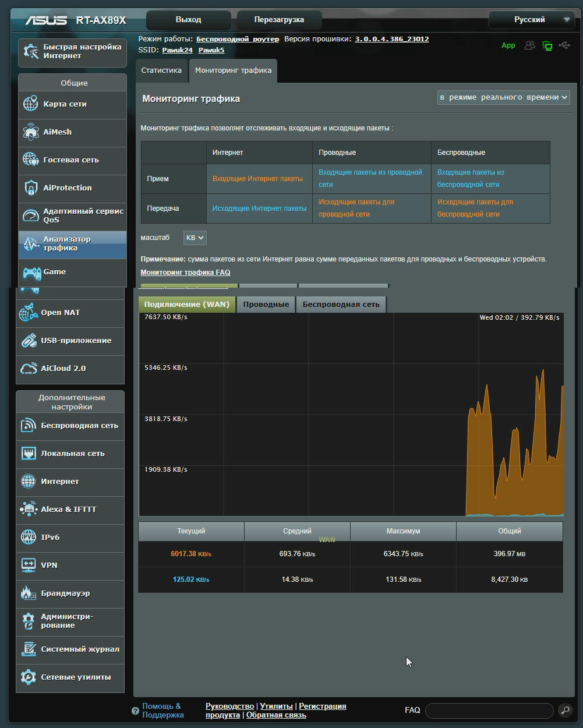Click the VPN icon

pos(28,565)
